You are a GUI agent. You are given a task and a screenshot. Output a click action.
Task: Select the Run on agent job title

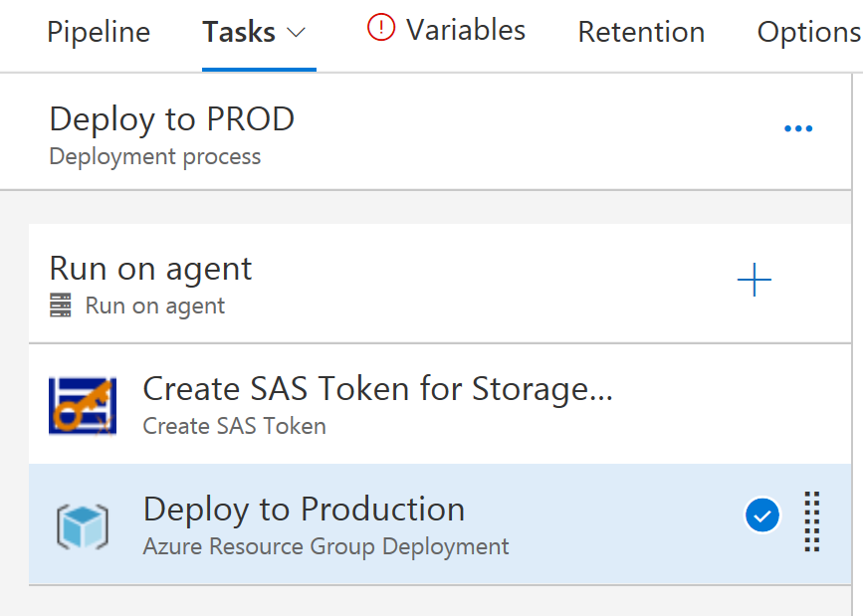click(150, 269)
